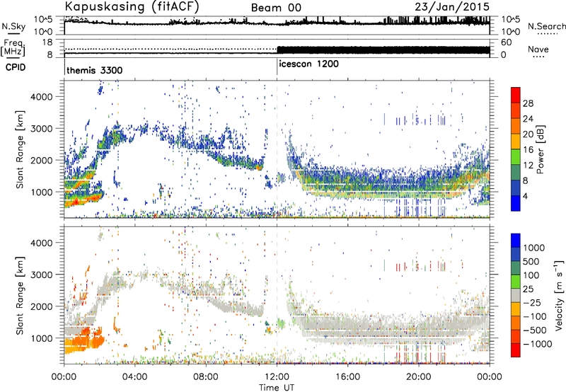This screenshot has width=566, height=392.
Task: Click the '12:00' time axis label
Action: point(277,377)
